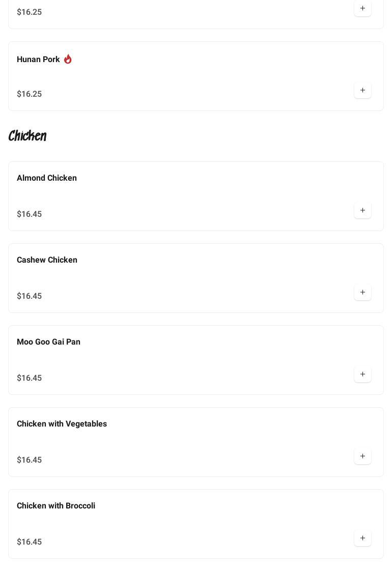Screen dimensions: 392x568
Task: Open the Chicken with Vegetables title text
Action: [x=62, y=424]
